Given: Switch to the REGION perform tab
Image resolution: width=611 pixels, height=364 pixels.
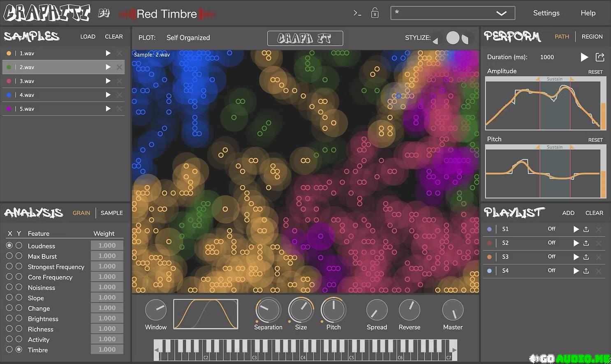Looking at the screenshot, I should (592, 37).
